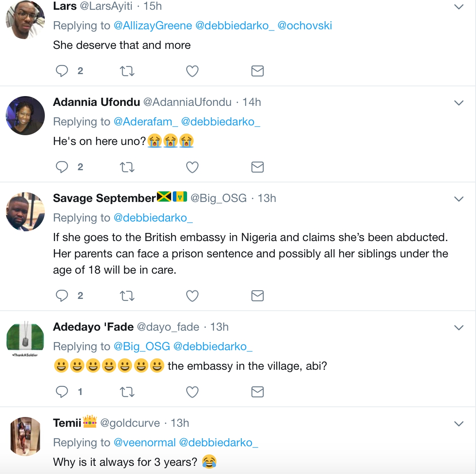This screenshot has width=476, height=474.
Task: Open the @AllizayGreene mention link
Action: [x=153, y=26]
